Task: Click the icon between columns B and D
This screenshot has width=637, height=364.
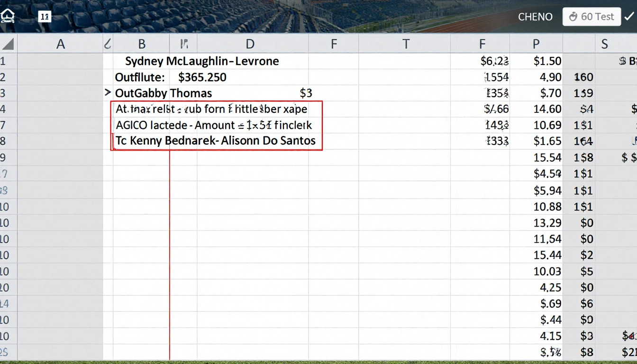Action: [x=184, y=43]
